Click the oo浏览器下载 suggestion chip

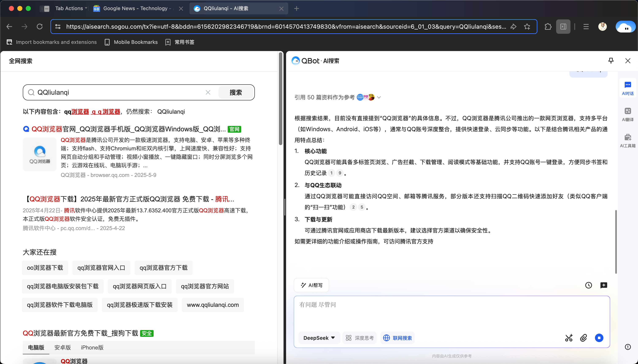pyautogui.click(x=45, y=268)
